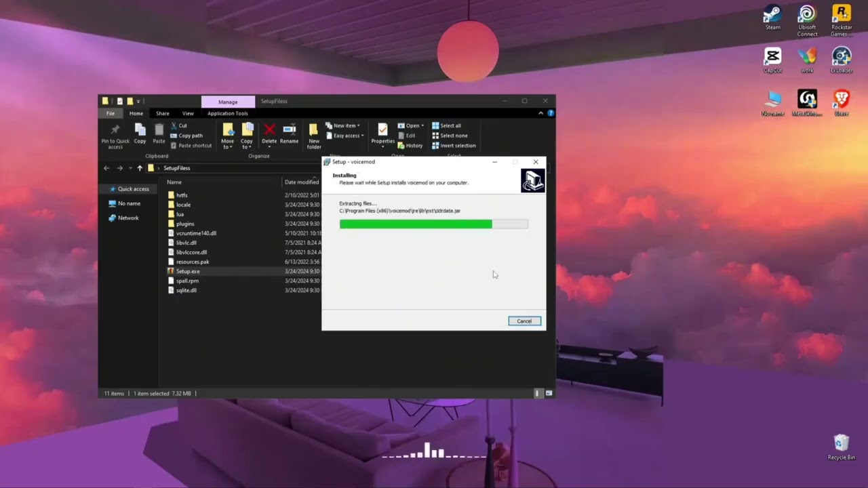Click the Edit command in Open group
Screen dimensions: 868x488
coord(406,136)
